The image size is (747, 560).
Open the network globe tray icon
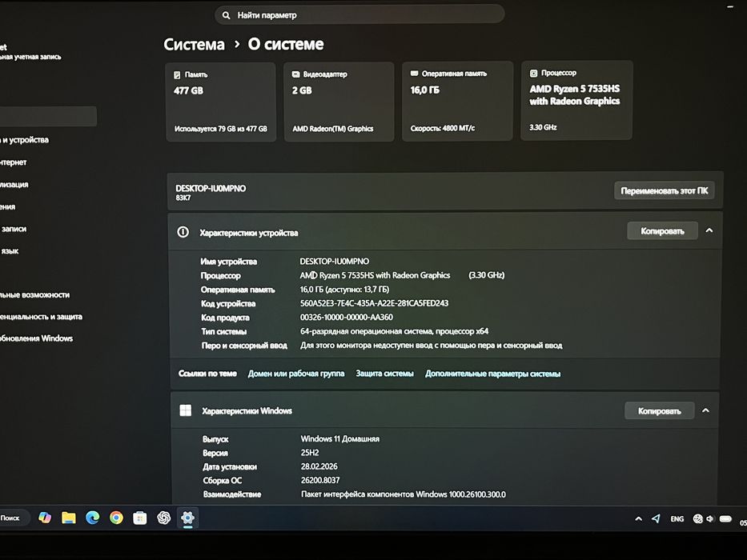click(697, 518)
